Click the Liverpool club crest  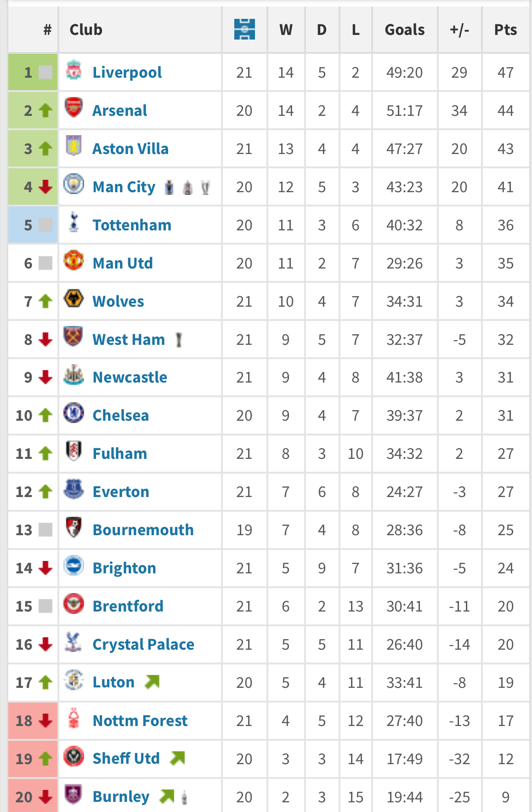tap(74, 70)
